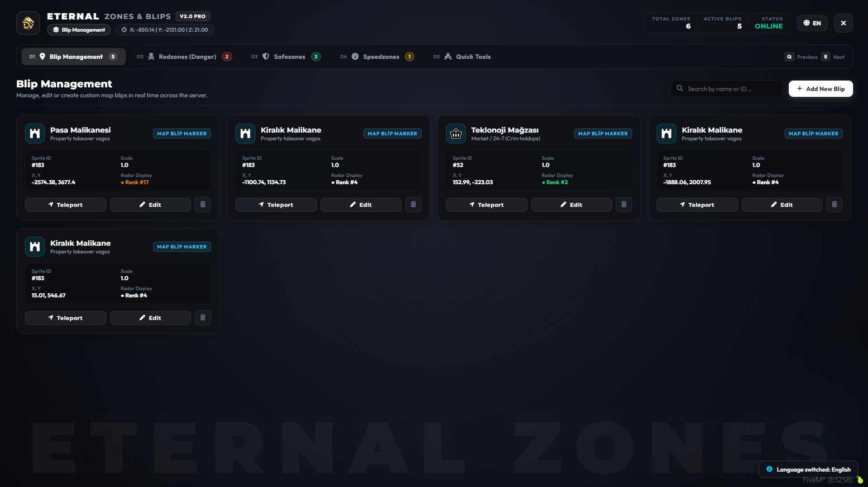Viewport: 868px width, 487px height.
Task: Click the Active Blips count 5
Action: (x=739, y=26)
